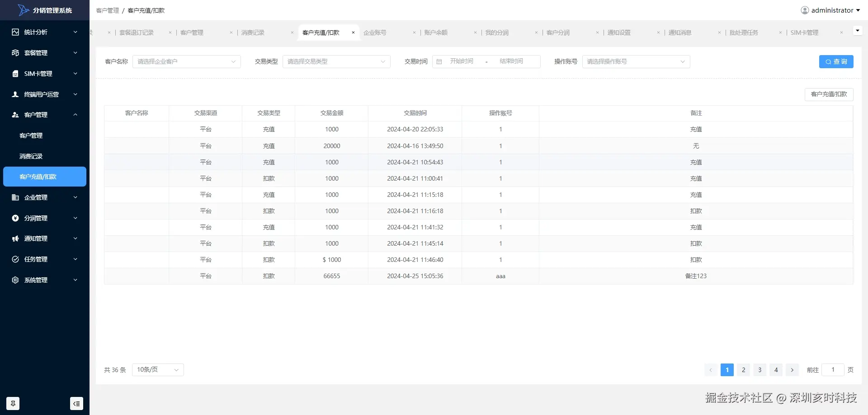Screen dimensions: 868x415
Task: Collapse the sidebar with the fold icon
Action: 76,403
